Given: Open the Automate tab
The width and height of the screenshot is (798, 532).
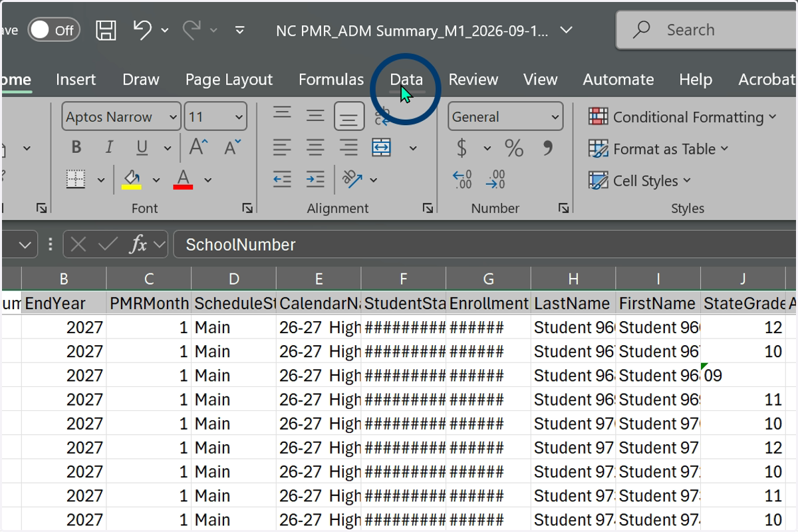Looking at the screenshot, I should [x=618, y=80].
